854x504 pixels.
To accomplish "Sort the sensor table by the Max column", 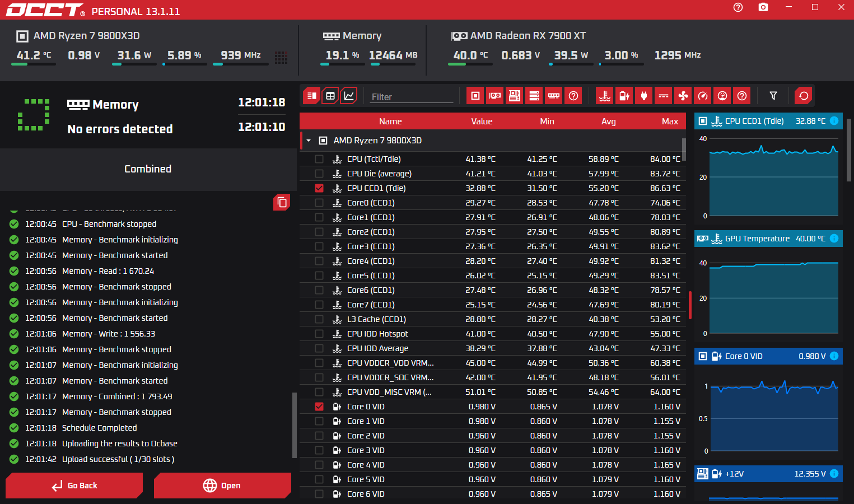I will [669, 122].
